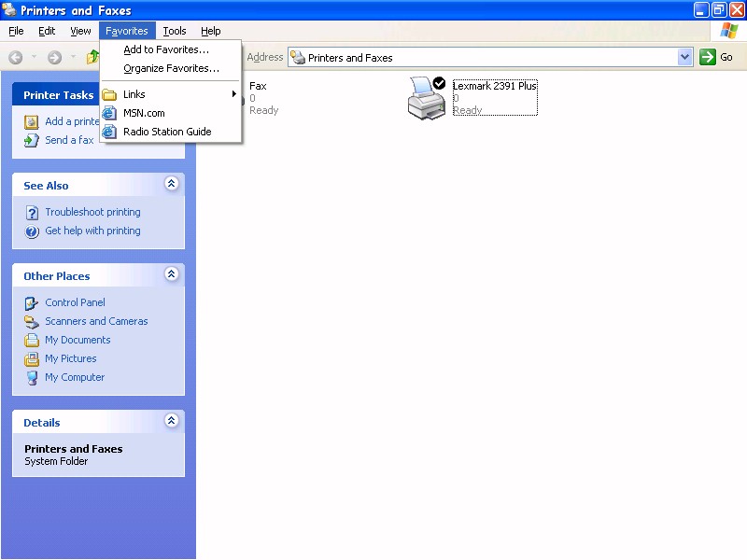This screenshot has height=560, width=747.
Task: Click the My Documents folder icon
Action: tap(32, 340)
